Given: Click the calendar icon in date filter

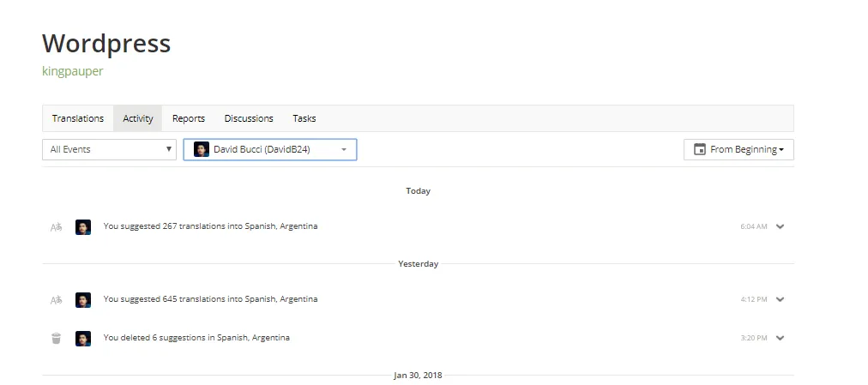Looking at the screenshot, I should 700,149.
